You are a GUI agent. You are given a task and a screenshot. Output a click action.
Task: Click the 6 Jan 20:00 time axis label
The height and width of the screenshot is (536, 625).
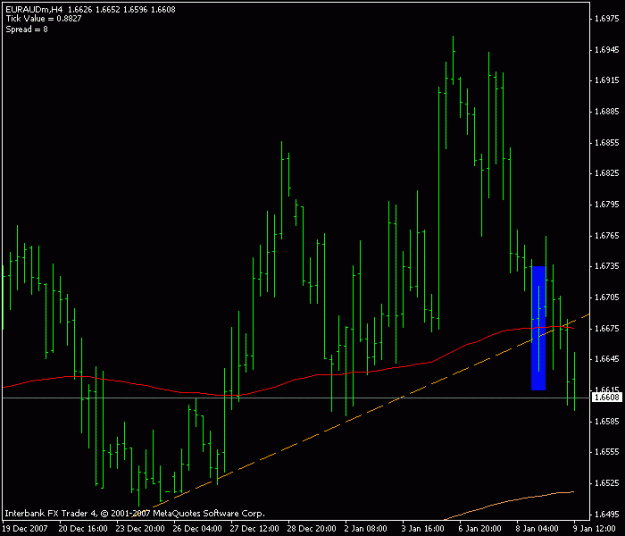click(x=480, y=529)
